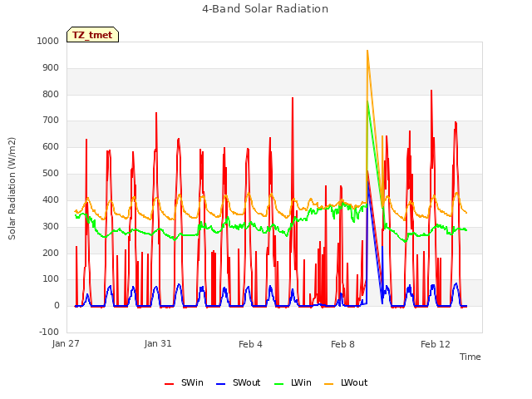Click the red SWin peak above 800
Viewport: 532px width, 399px height.
[431, 91]
